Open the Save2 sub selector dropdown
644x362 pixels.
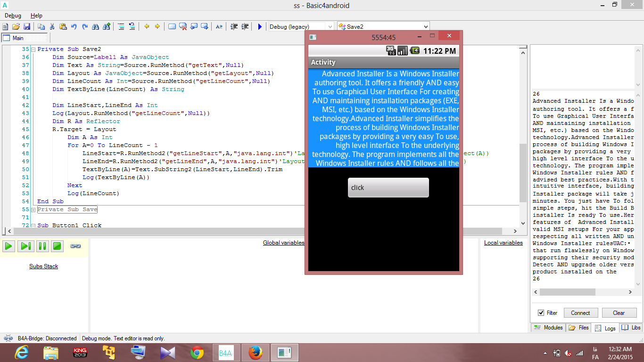426,27
